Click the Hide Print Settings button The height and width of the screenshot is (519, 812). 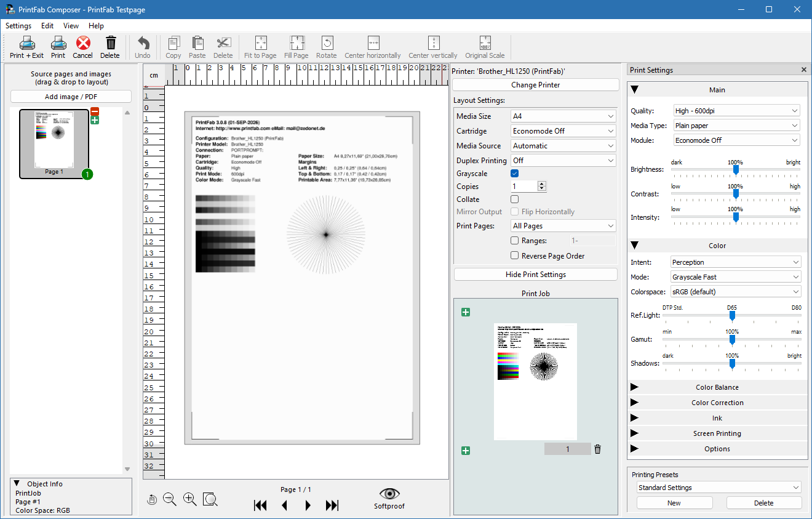536,275
